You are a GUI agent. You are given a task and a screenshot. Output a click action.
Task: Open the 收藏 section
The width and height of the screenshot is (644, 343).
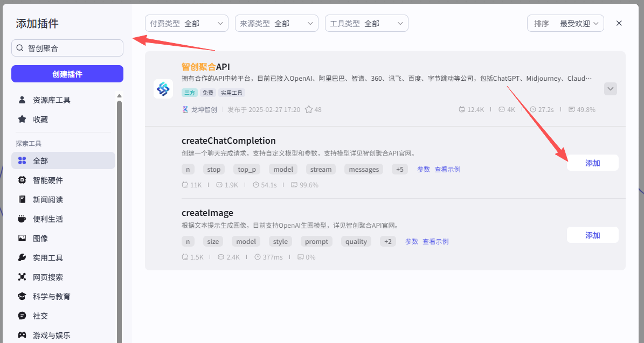pyautogui.click(x=32, y=119)
